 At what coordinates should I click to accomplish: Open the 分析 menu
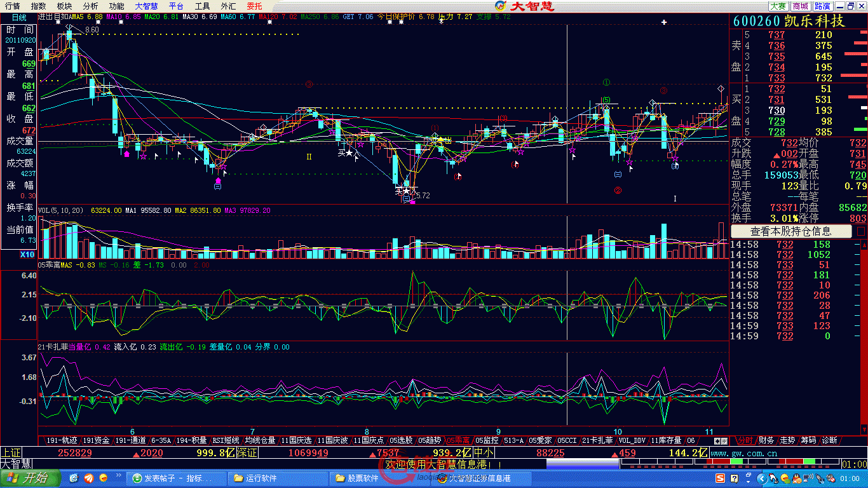[90, 6]
